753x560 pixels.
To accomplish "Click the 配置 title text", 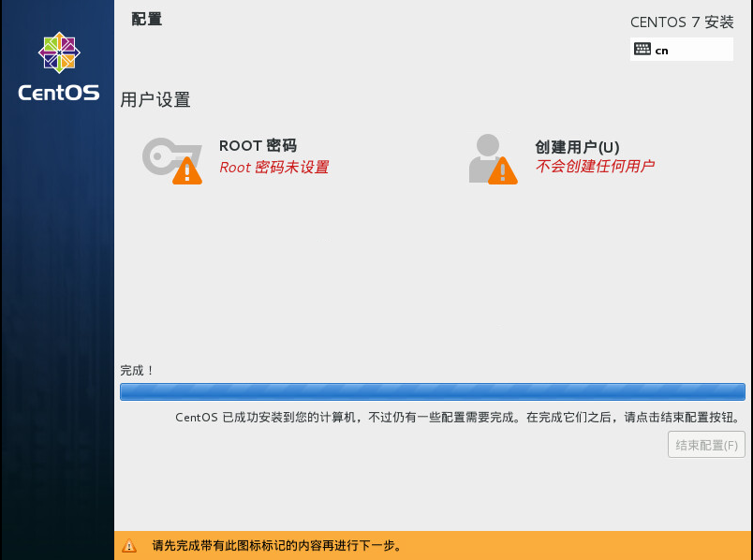I will coord(146,20).
